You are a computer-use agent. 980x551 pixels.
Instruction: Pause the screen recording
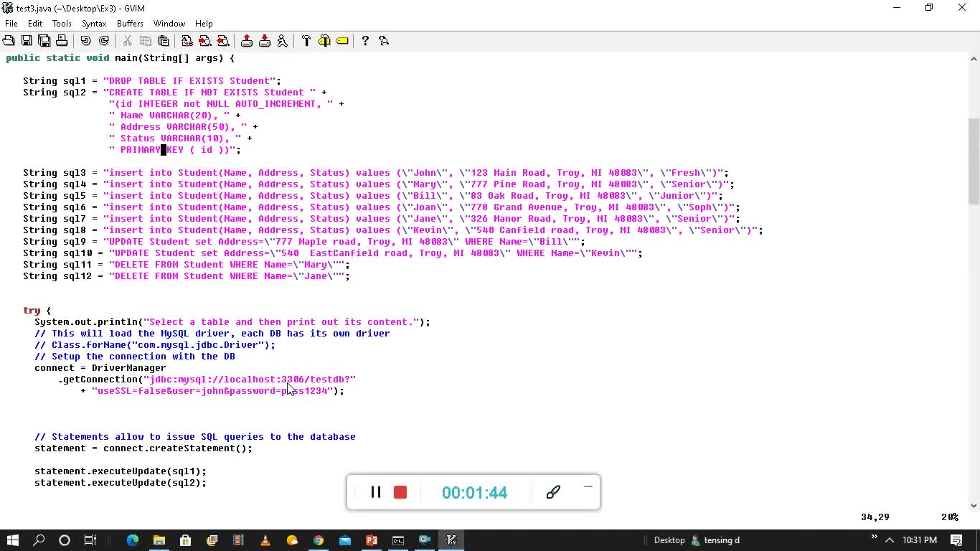pos(375,492)
